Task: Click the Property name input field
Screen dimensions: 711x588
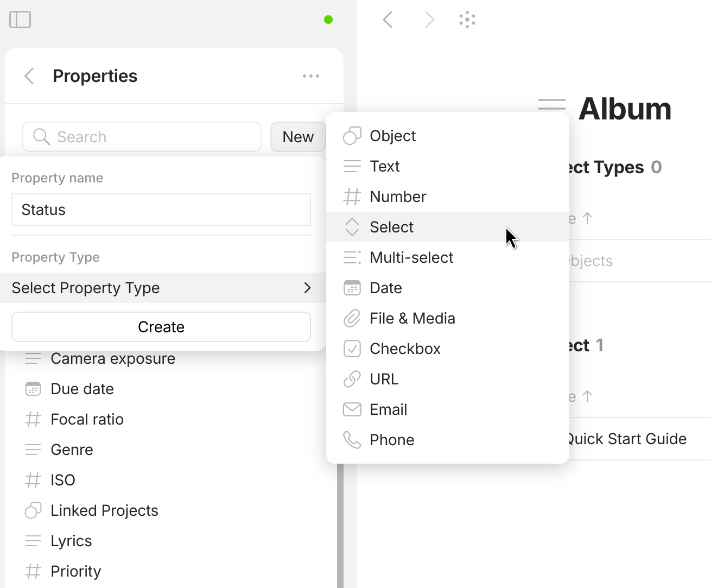Action: pos(161,210)
